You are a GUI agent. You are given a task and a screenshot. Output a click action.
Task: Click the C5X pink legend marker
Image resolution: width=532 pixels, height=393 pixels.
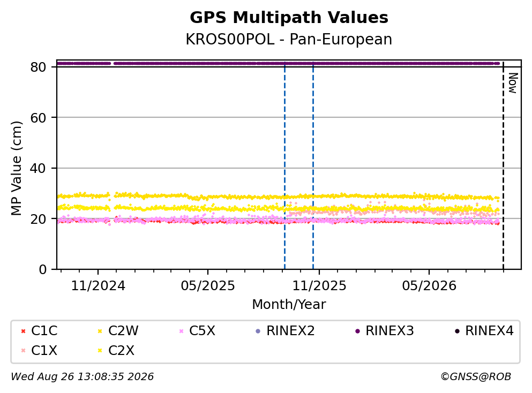[x=181, y=331]
